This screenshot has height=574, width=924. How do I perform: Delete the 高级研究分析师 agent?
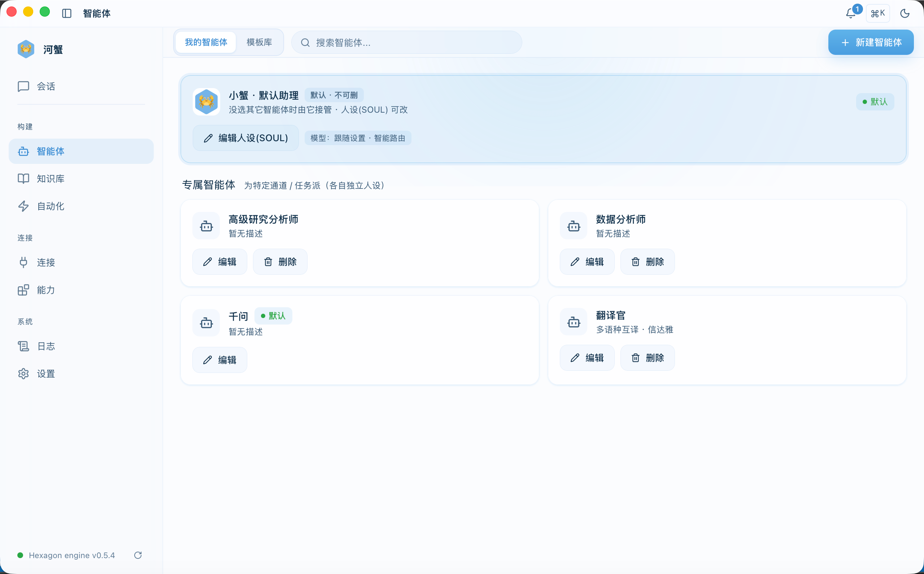(x=280, y=262)
